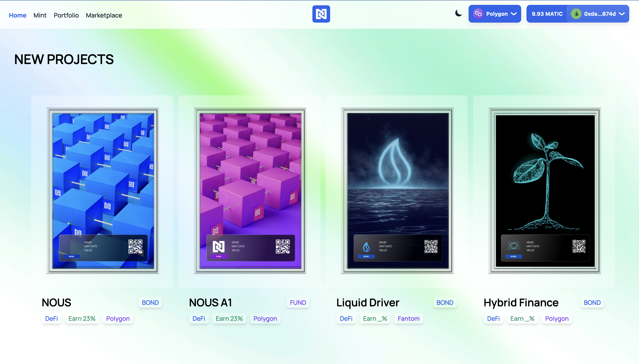Expand the Polygon network dropdown chevron
The height and width of the screenshot is (364, 639).
click(514, 14)
